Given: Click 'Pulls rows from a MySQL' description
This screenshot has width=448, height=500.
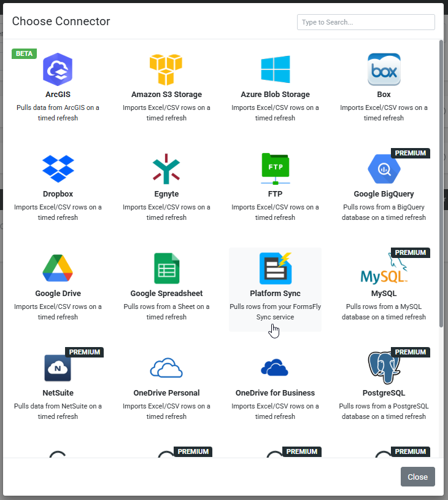Looking at the screenshot, I should tap(384, 311).
